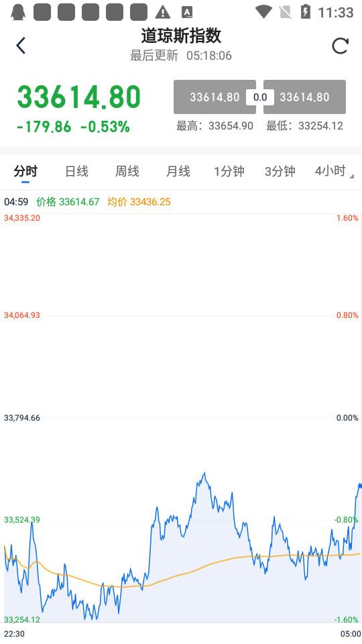Tap the 34,335.20 axis label
Viewport: 362px width, 644px height.
(22, 217)
